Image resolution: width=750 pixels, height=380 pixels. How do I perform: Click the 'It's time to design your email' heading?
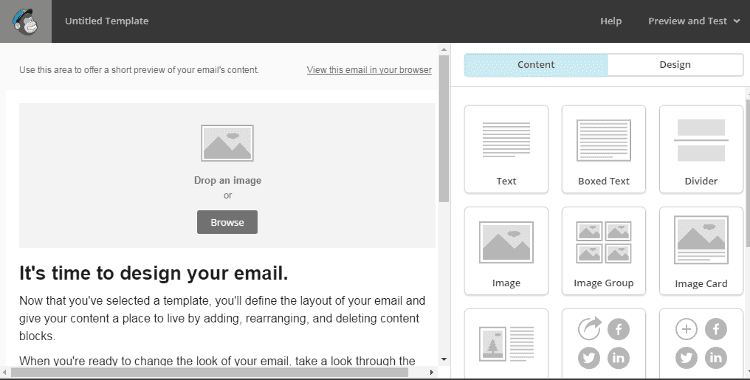pyautogui.click(x=154, y=273)
